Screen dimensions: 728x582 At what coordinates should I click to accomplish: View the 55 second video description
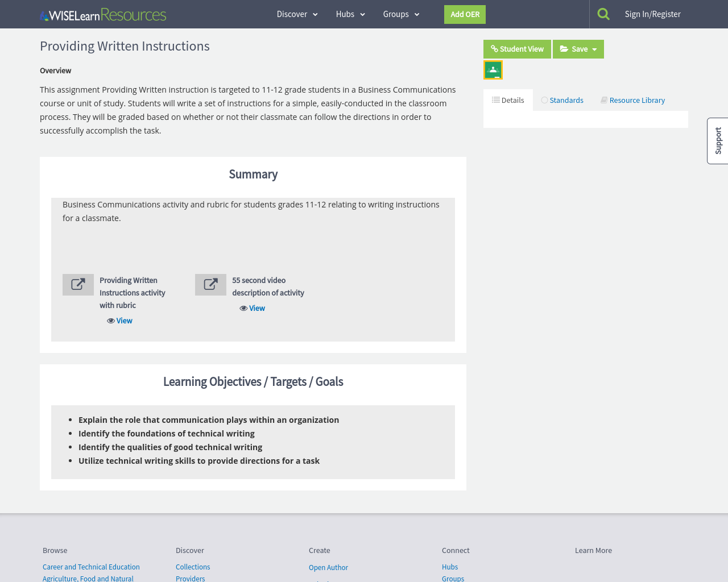(x=252, y=308)
